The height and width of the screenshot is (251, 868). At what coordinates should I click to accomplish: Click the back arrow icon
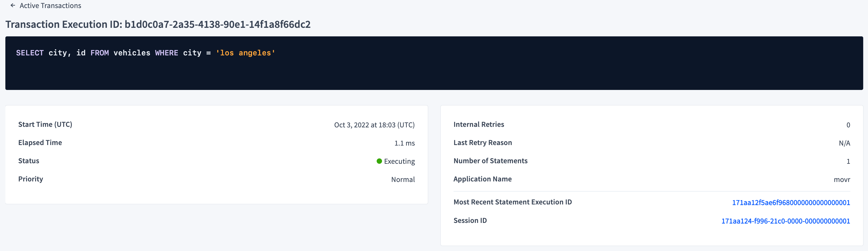[x=13, y=5]
